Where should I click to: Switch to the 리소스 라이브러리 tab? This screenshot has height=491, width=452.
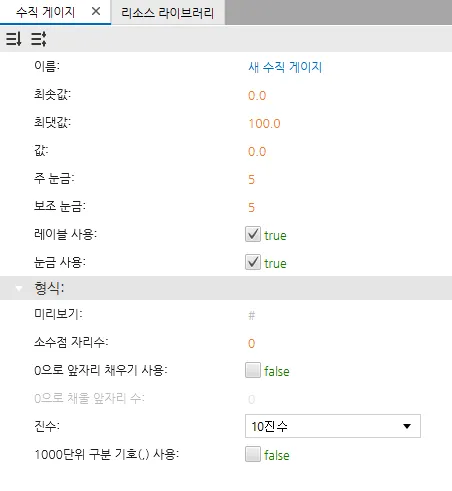coord(167,13)
